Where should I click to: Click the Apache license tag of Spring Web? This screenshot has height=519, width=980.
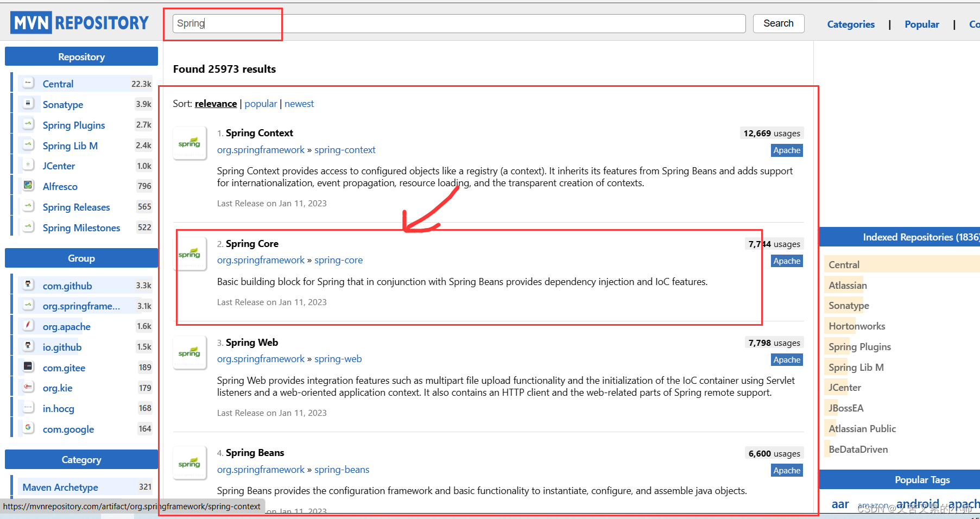coord(787,360)
